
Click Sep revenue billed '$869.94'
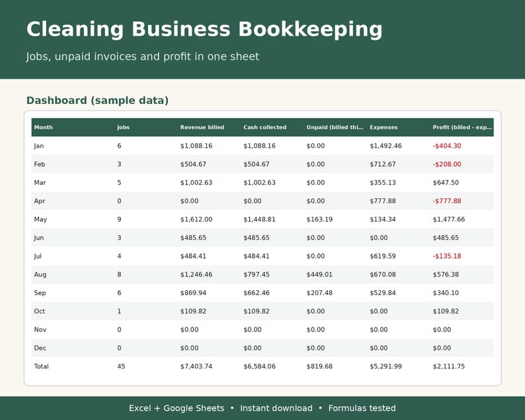pos(193,293)
